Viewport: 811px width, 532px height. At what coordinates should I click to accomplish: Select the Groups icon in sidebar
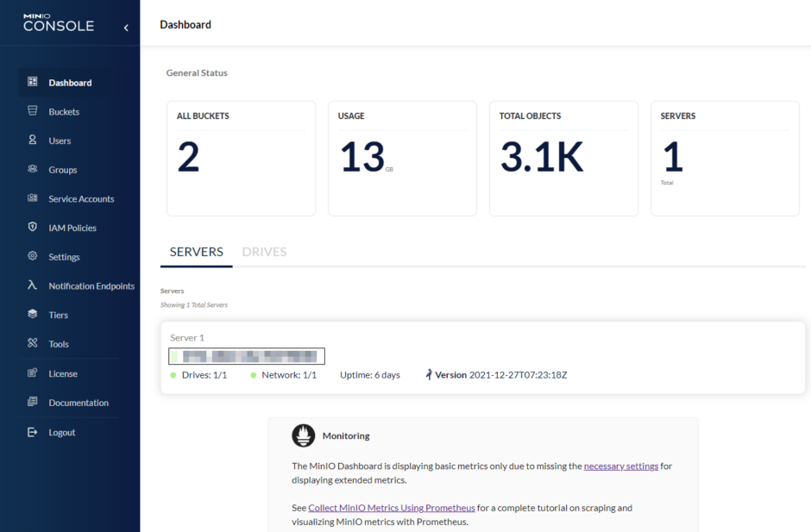click(33, 169)
